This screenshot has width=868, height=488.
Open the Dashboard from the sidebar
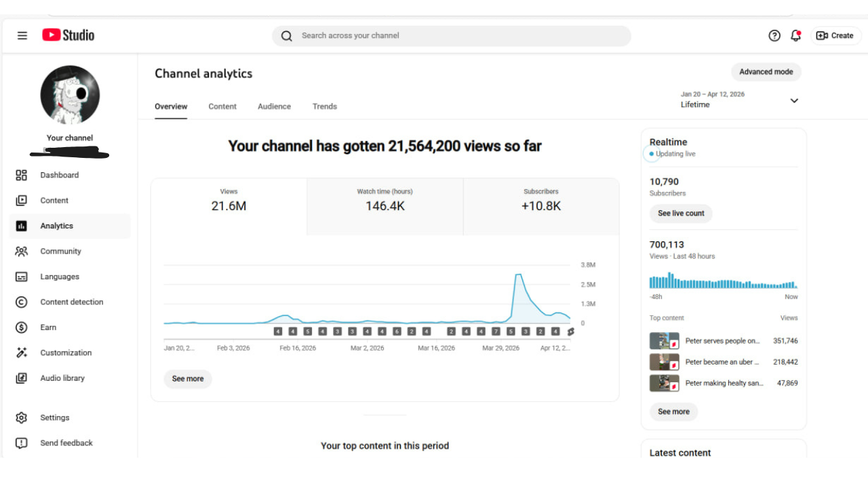tap(60, 175)
